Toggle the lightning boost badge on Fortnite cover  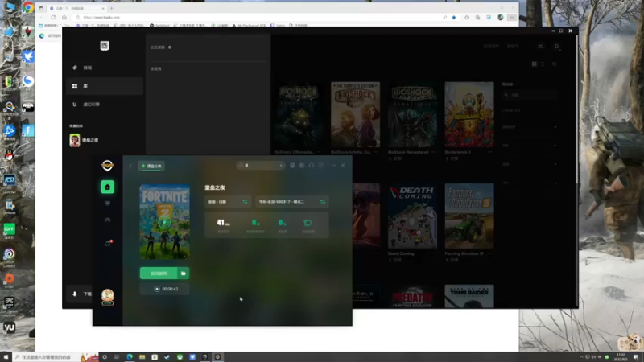pyautogui.click(x=164, y=223)
